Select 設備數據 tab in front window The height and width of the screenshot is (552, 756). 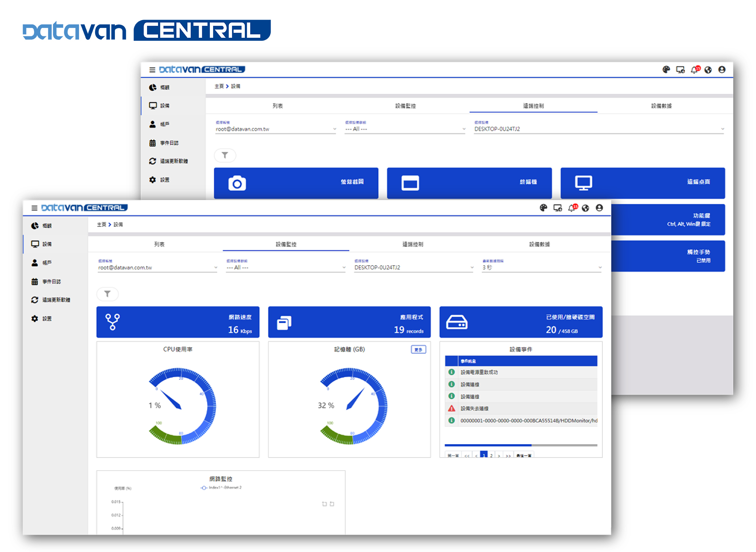point(539,244)
